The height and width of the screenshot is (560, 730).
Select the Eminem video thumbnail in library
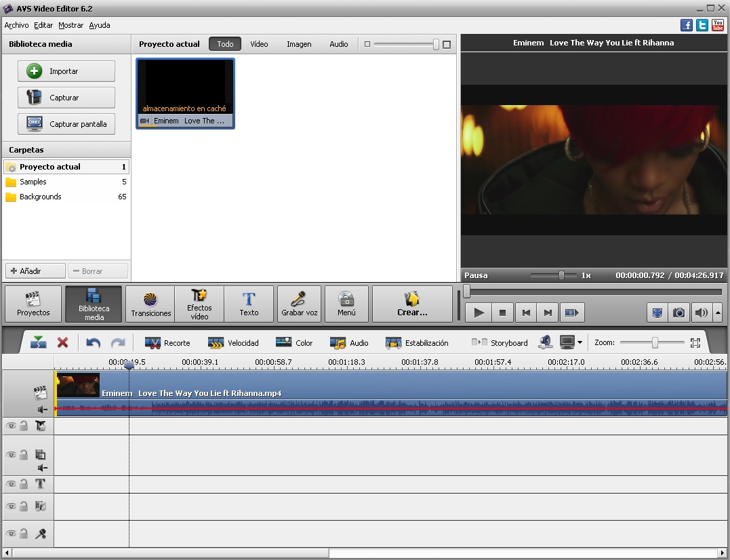click(x=185, y=93)
